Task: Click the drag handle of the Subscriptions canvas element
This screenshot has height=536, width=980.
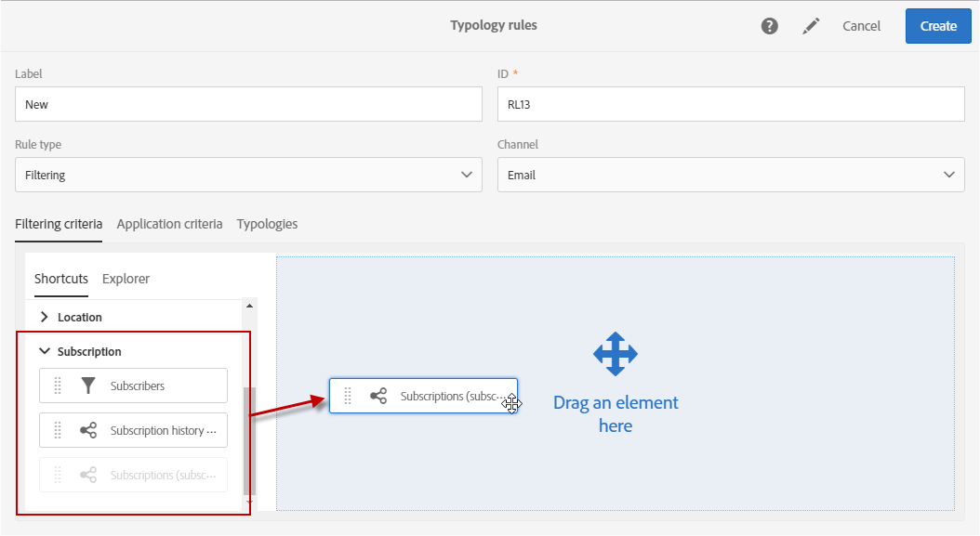Action: [x=347, y=395]
